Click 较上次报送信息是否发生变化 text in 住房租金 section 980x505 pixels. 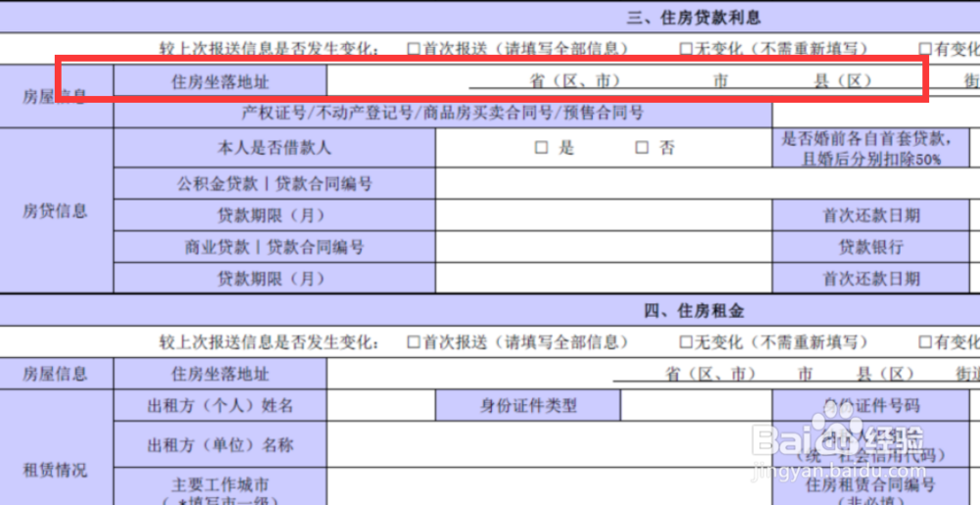pyautogui.click(x=269, y=342)
